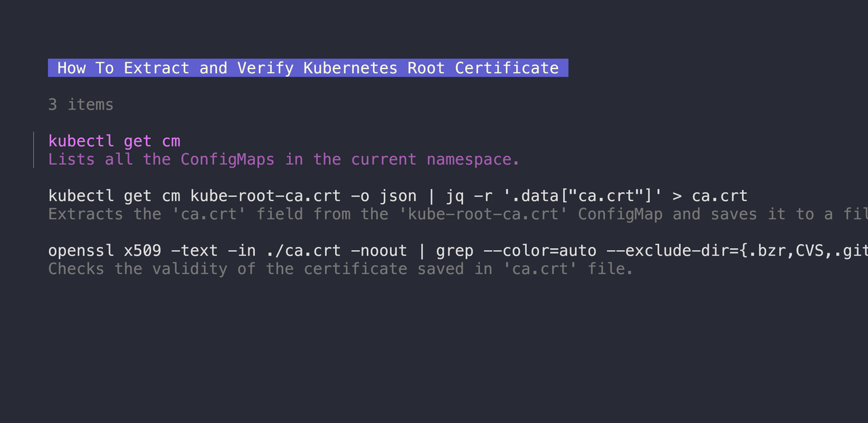This screenshot has width=868, height=423.
Task: Click the '3 items' count label
Action: point(81,104)
